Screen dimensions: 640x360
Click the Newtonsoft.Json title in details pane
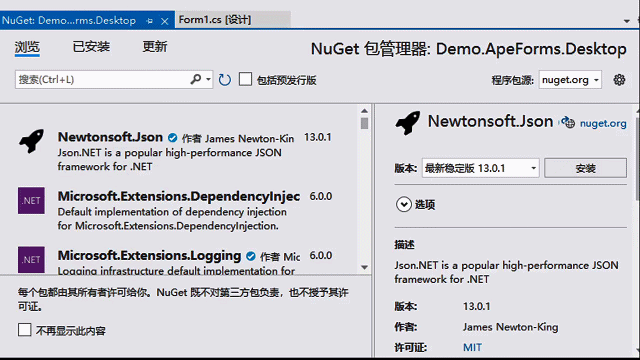pos(490,121)
